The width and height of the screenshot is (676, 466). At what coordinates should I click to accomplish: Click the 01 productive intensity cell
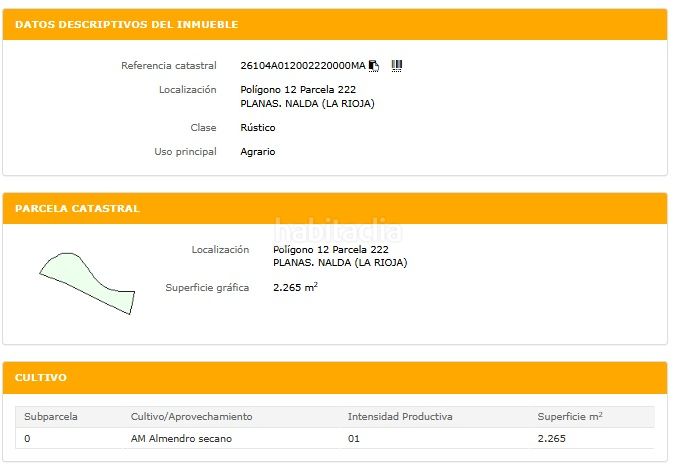coord(354,439)
